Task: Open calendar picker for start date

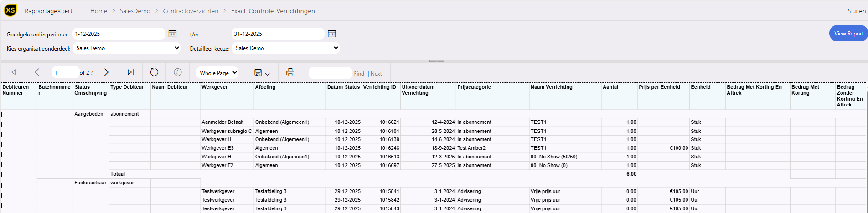Action: [172, 34]
